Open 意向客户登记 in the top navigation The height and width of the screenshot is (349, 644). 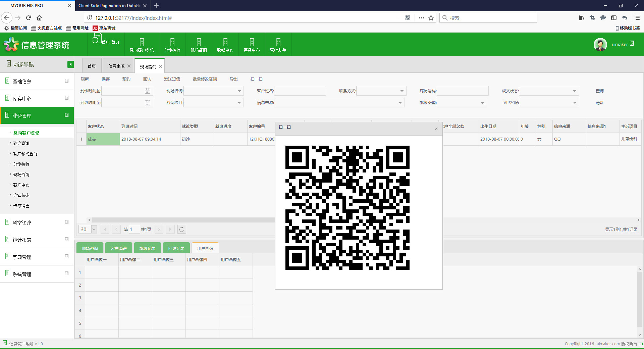[142, 45]
